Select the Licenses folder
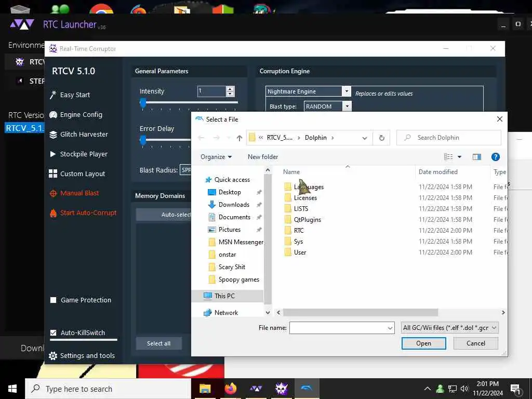This screenshot has width=532, height=399. tap(305, 198)
